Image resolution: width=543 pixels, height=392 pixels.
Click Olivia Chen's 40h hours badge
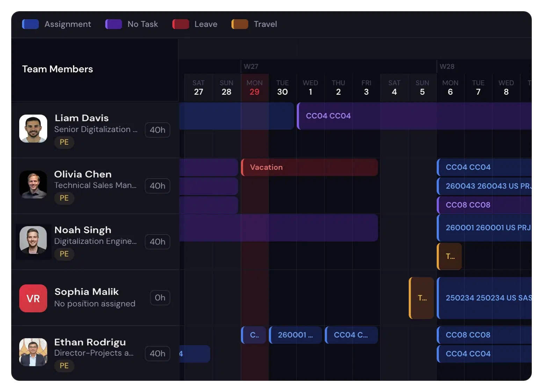pos(158,186)
